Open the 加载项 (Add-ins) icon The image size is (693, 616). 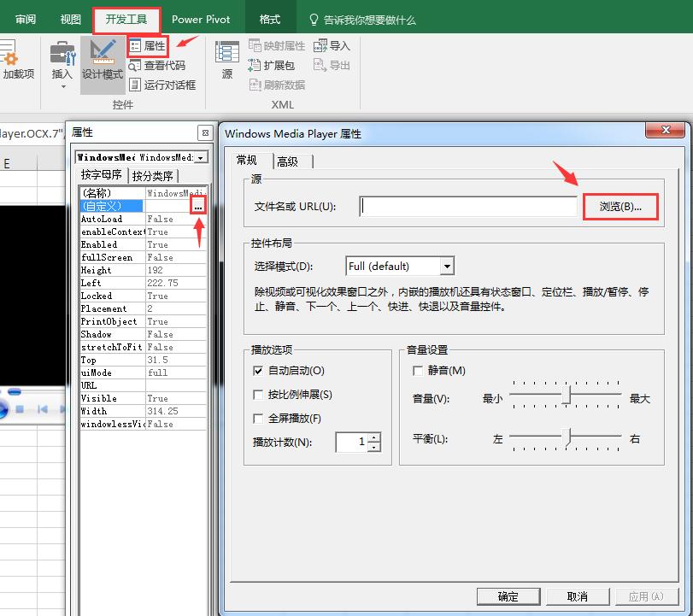15,64
